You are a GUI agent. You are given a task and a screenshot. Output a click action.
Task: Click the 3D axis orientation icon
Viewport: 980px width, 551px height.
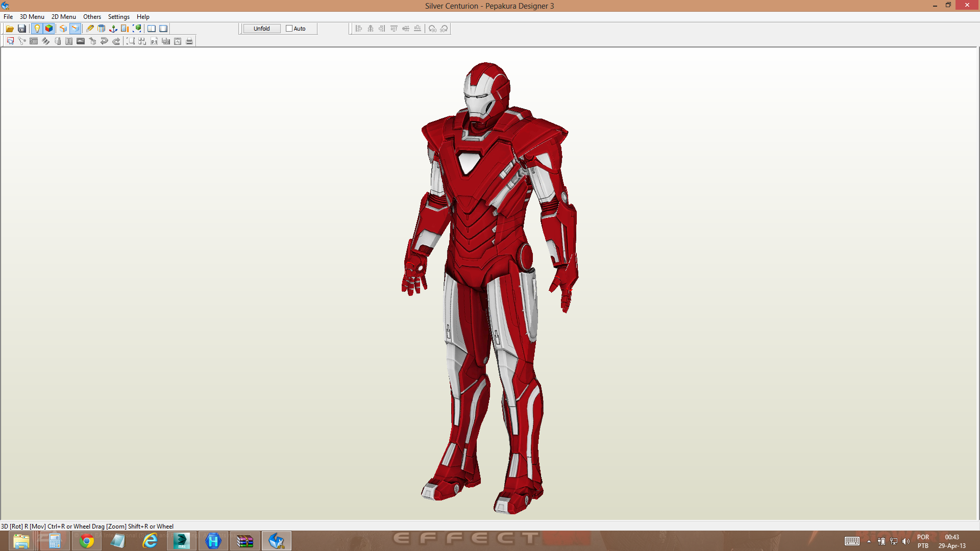(x=113, y=29)
